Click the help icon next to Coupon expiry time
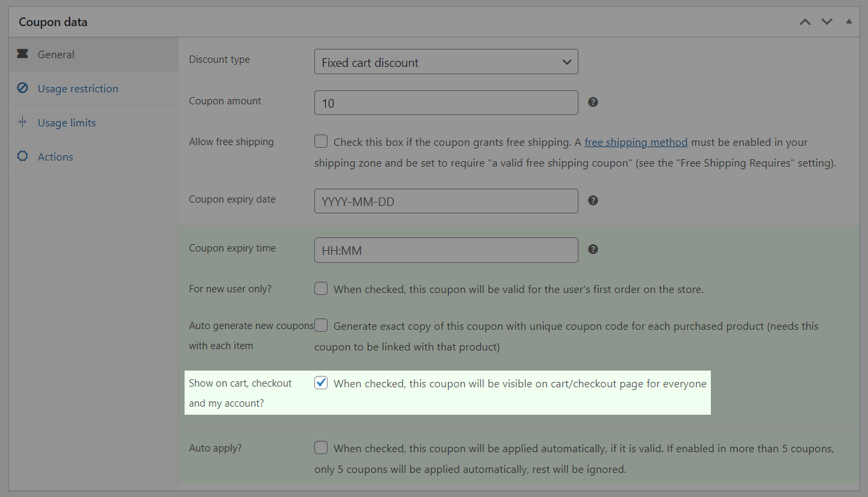 593,250
